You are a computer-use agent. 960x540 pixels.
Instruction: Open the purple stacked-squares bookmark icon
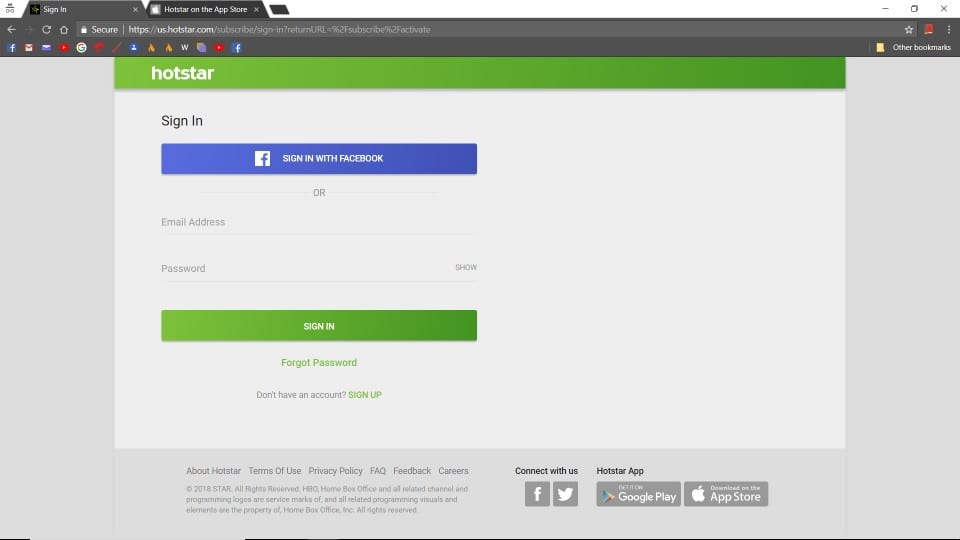pos(201,47)
